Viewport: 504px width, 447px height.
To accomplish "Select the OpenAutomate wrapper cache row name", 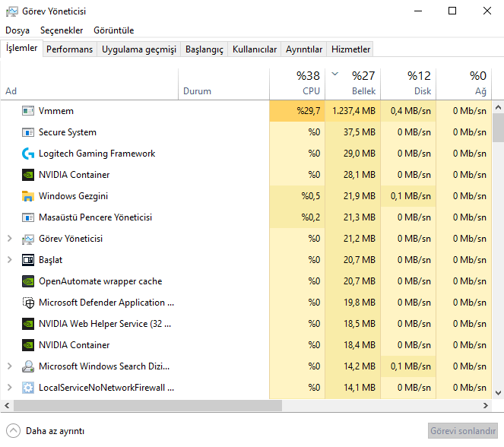I will [100, 281].
